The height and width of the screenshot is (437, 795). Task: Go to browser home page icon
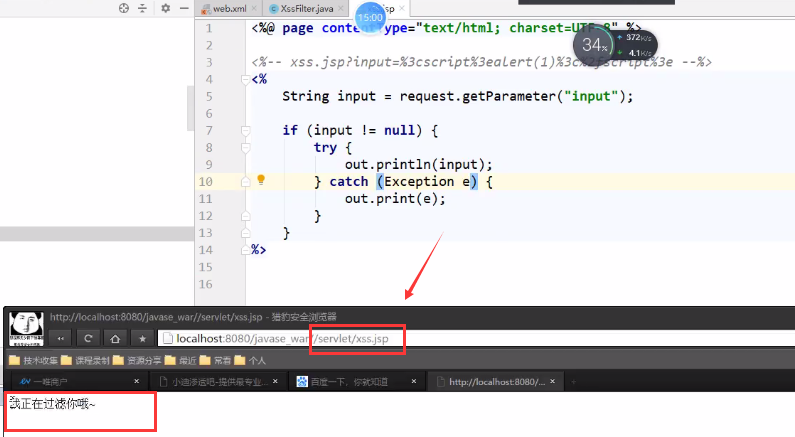[115, 338]
